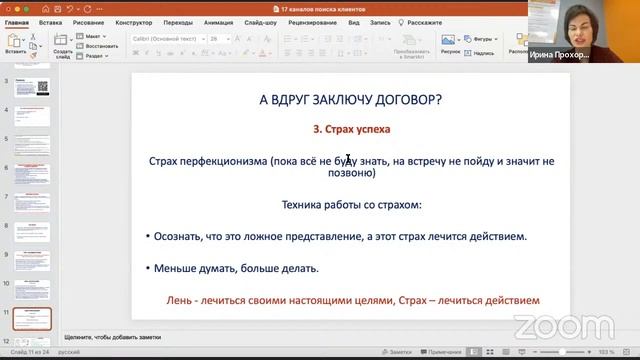Click the Вставить paste icon
Screen dimensions: 640x360
tap(14, 41)
